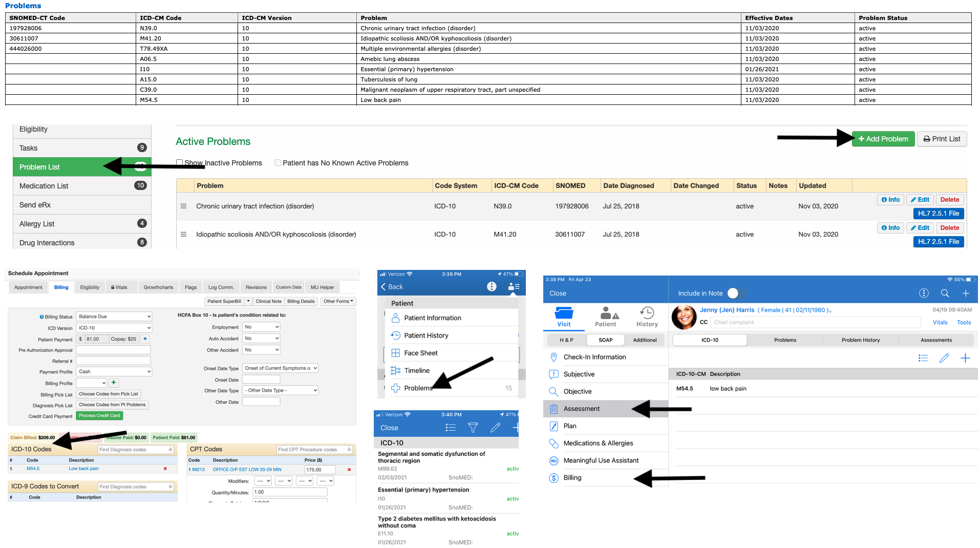Screen dimensions: 980x548
Task: Tap the Patient icon on iPad
Action: pyautogui.click(x=609, y=313)
